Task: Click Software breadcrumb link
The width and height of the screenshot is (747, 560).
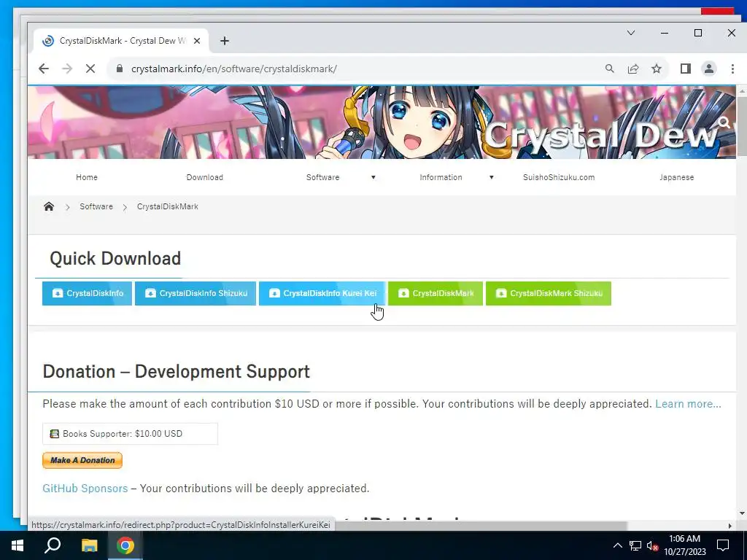Action: click(96, 206)
